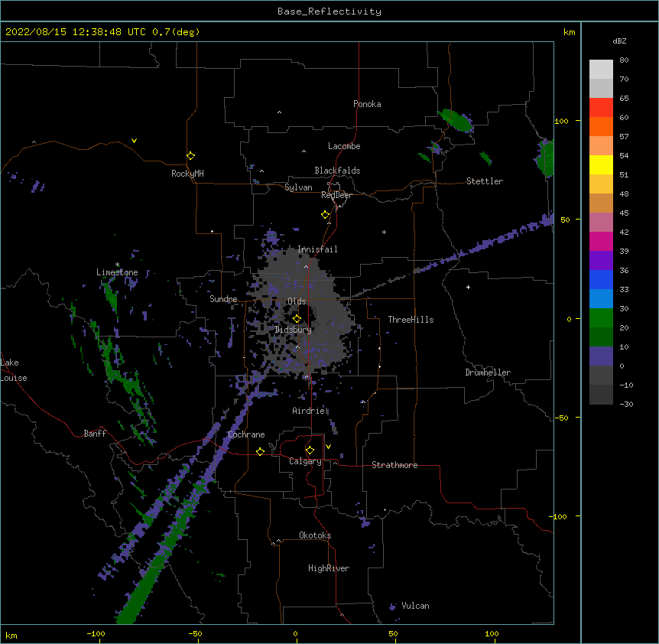This screenshot has width=659, height=644.
Task: Click the Banff label
Action: pyautogui.click(x=95, y=434)
